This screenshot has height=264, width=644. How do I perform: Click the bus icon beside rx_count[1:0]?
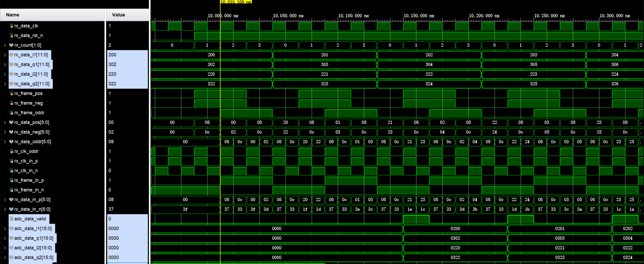(11, 45)
